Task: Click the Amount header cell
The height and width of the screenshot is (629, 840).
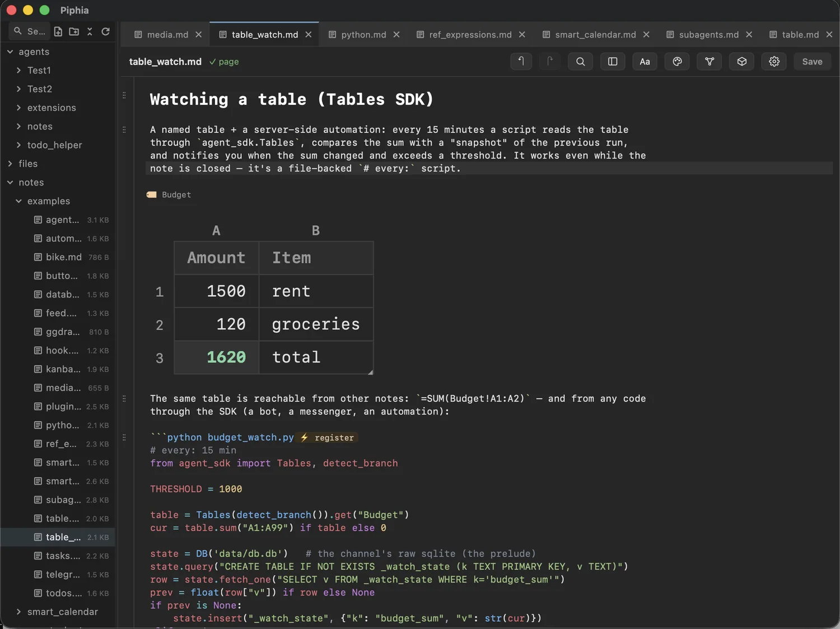Action: [217, 258]
